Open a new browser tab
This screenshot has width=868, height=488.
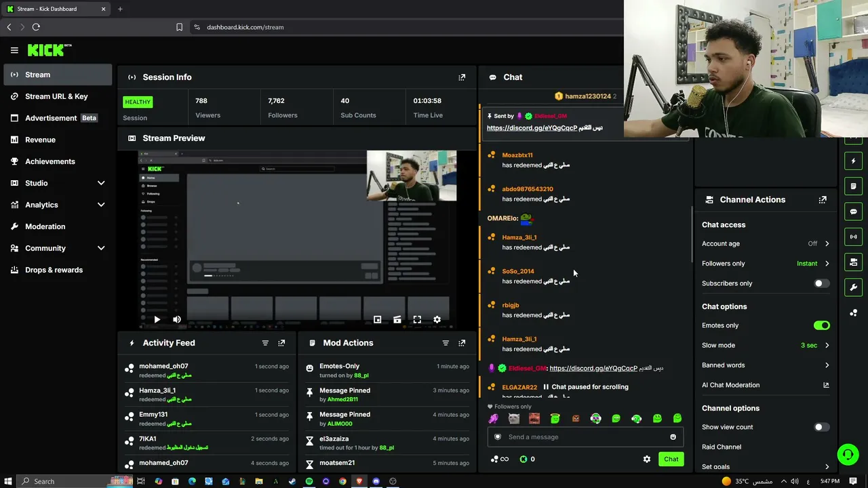point(120,9)
